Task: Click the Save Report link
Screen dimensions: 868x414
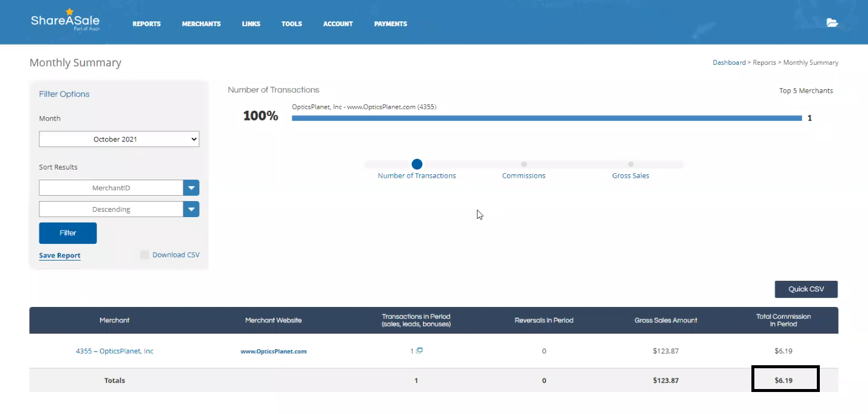Action: (59, 255)
